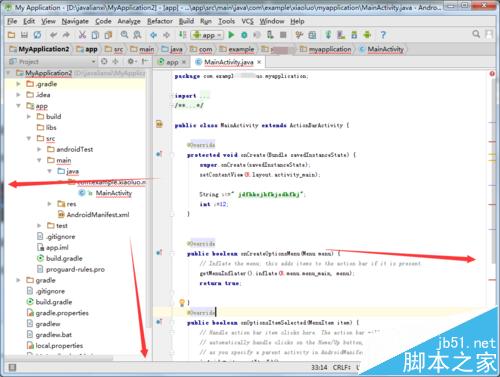Click the error indicator at editor top right
The height and width of the screenshot is (377, 500).
point(492,74)
